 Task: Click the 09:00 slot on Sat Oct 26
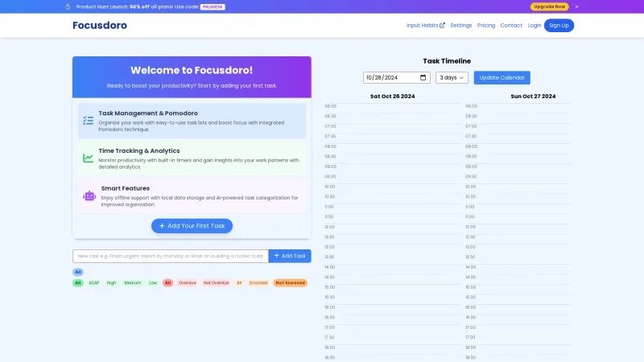tap(392, 168)
